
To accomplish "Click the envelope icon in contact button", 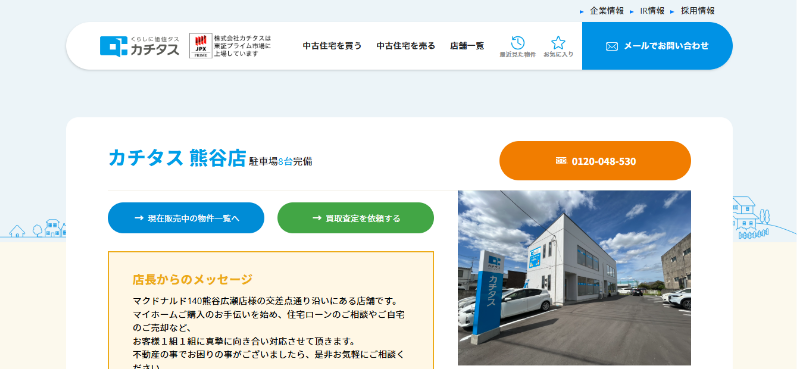I will pos(612,46).
